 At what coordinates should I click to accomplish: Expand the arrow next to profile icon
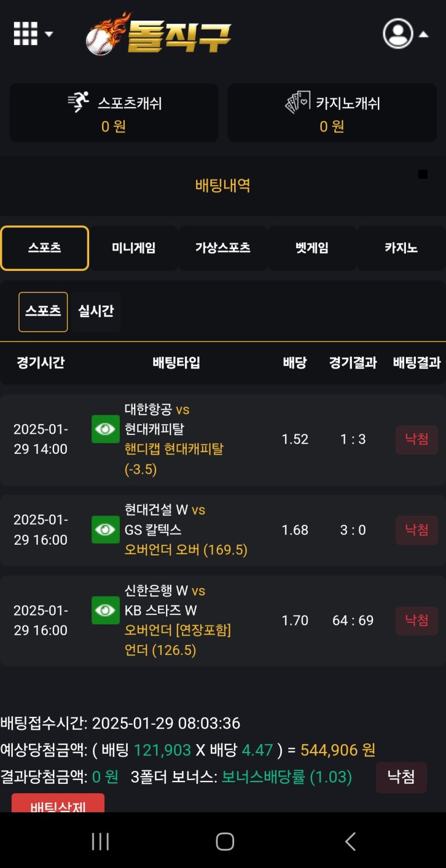(x=424, y=34)
